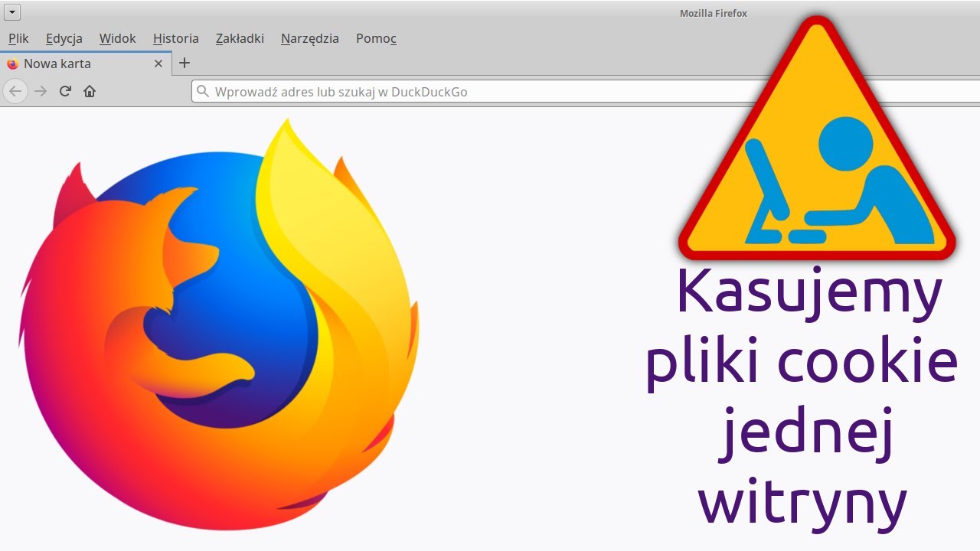Go to the home page
The width and height of the screenshot is (980, 551).
click(90, 91)
